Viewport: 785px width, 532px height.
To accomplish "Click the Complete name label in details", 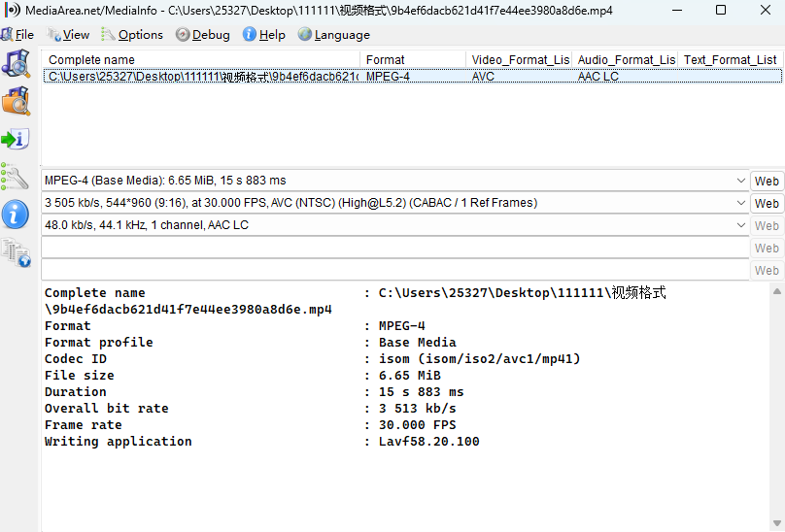I will coord(94,293).
